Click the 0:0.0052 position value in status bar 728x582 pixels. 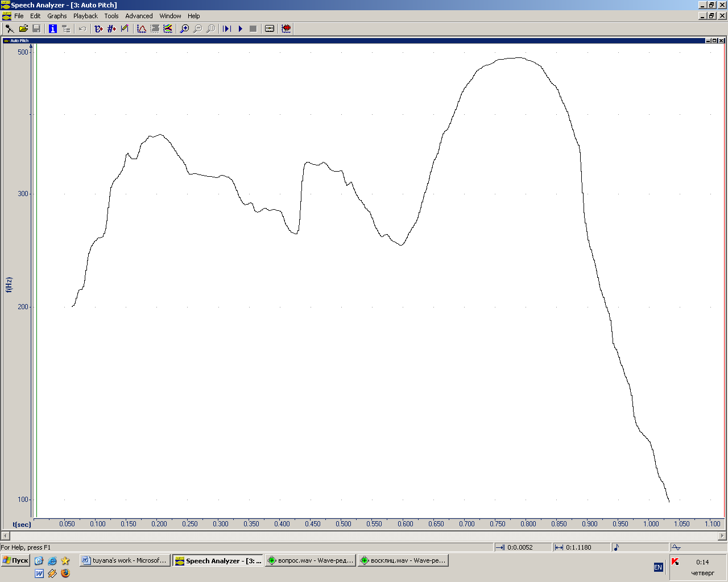(x=520, y=547)
